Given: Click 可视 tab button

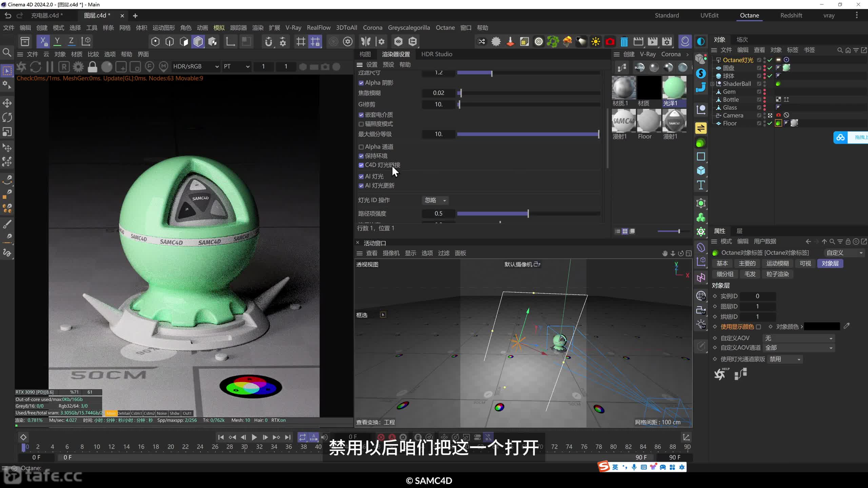Looking at the screenshot, I should (x=805, y=263).
